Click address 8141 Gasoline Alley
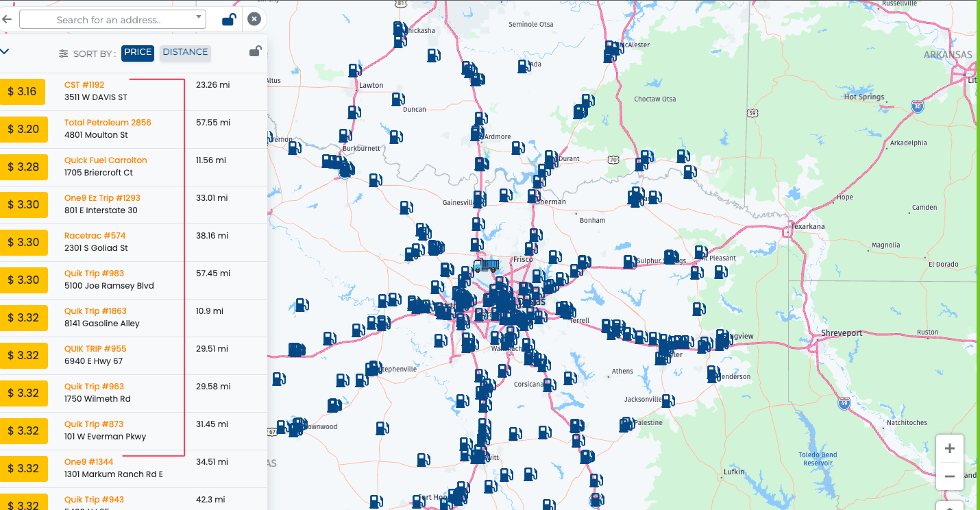 click(102, 324)
